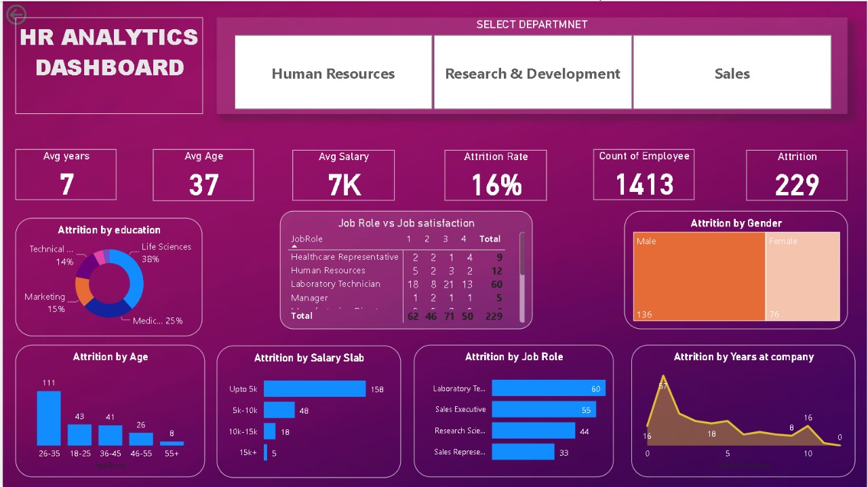Image resolution: width=868 pixels, height=487 pixels.
Task: Click the Laboratory Technician attrition bar
Action: [548, 388]
